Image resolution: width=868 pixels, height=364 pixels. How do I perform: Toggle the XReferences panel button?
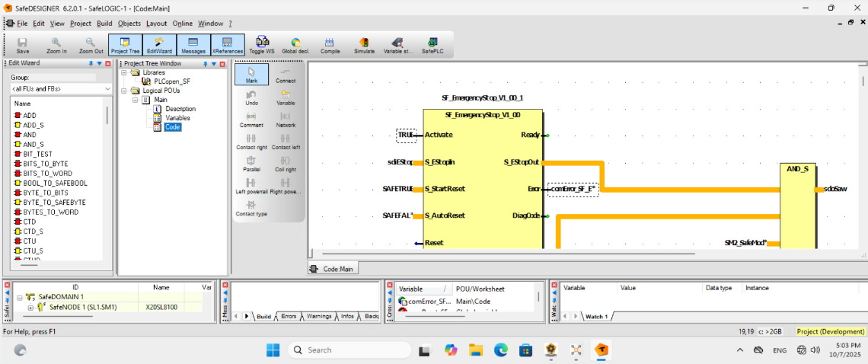pos(228,45)
